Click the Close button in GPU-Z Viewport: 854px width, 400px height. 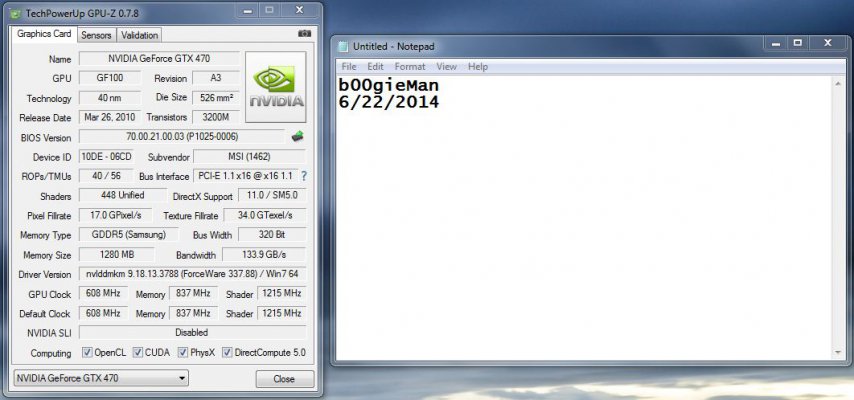click(x=285, y=379)
